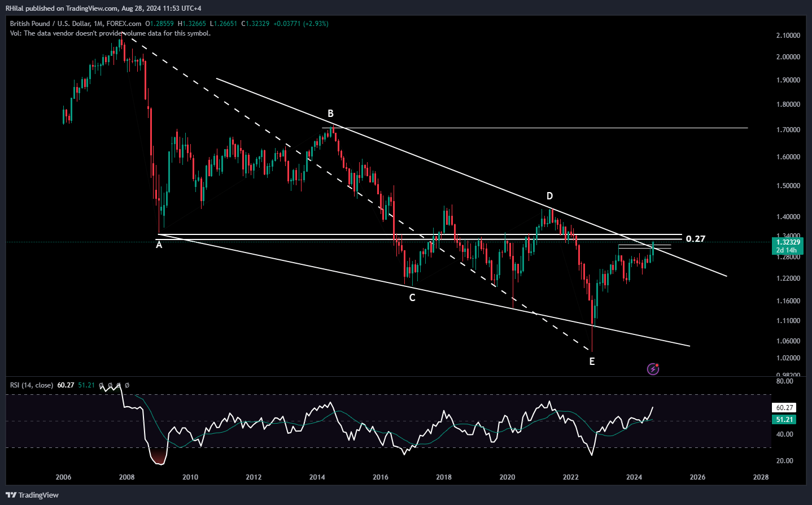Click the green current price tag 1.32329
The image size is (812, 505).
pos(787,242)
